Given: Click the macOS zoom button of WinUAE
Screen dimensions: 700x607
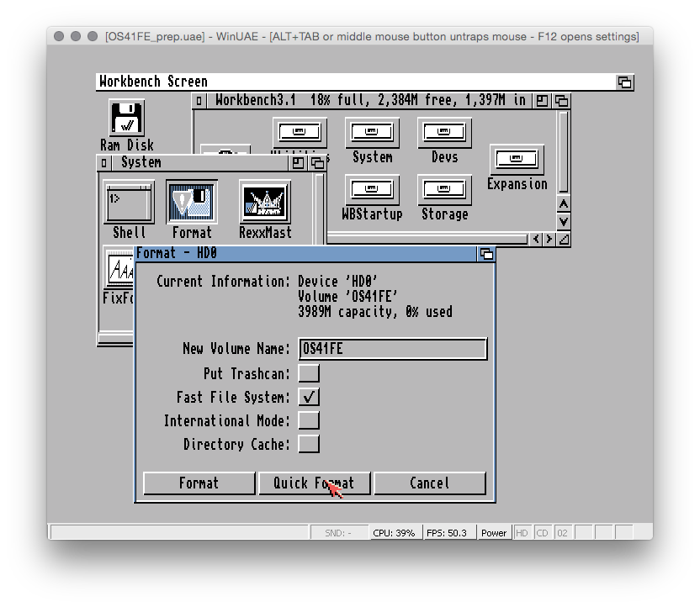Looking at the screenshot, I should [93, 36].
